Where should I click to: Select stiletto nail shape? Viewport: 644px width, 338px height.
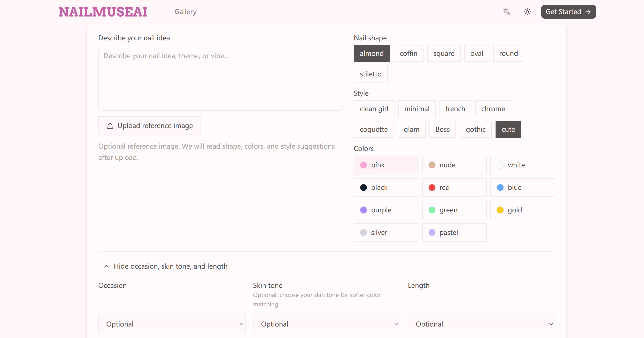click(x=370, y=74)
